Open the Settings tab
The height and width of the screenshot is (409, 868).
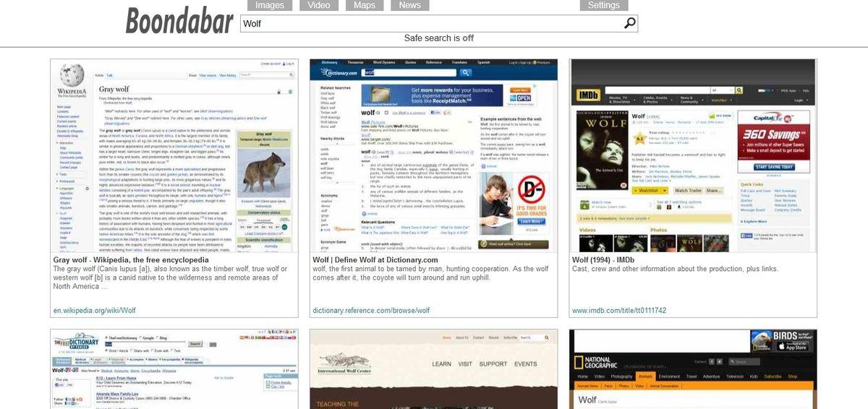point(604,5)
